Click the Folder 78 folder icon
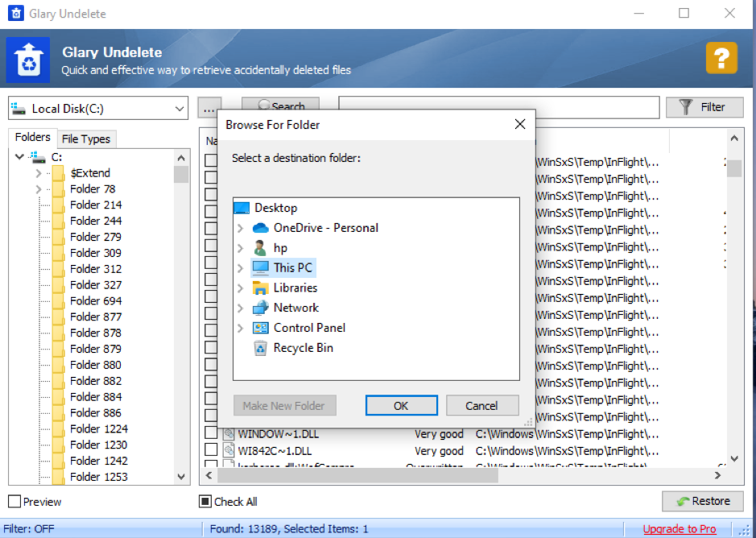The width and height of the screenshot is (756, 538). pyautogui.click(x=58, y=188)
